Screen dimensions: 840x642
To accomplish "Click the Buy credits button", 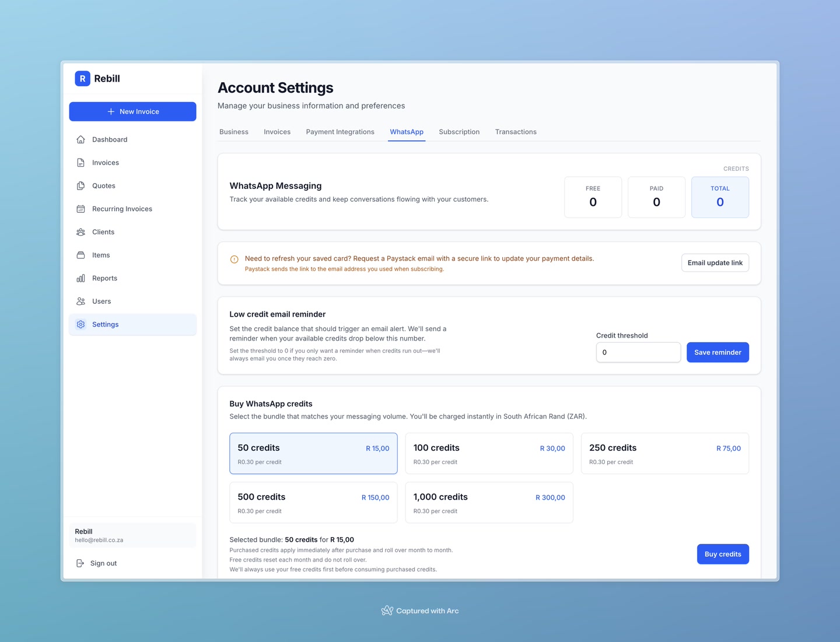I will [722, 554].
